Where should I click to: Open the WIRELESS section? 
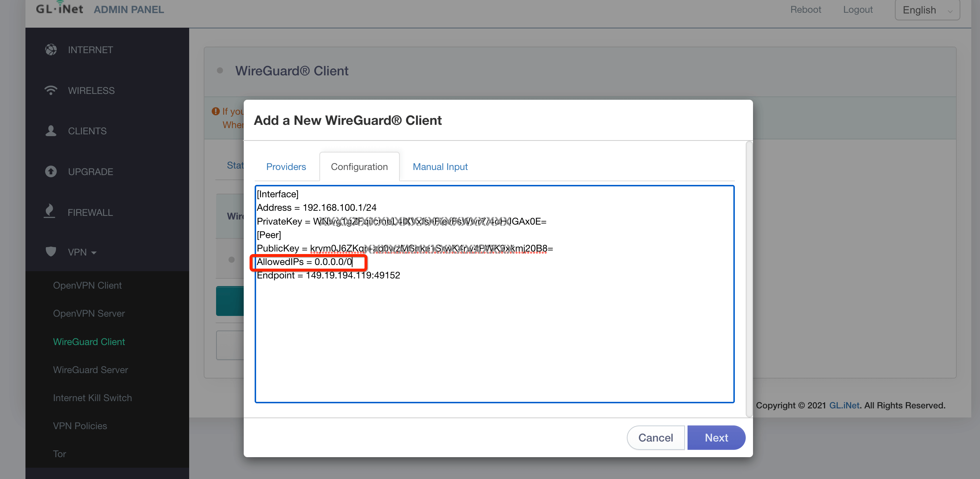[91, 91]
